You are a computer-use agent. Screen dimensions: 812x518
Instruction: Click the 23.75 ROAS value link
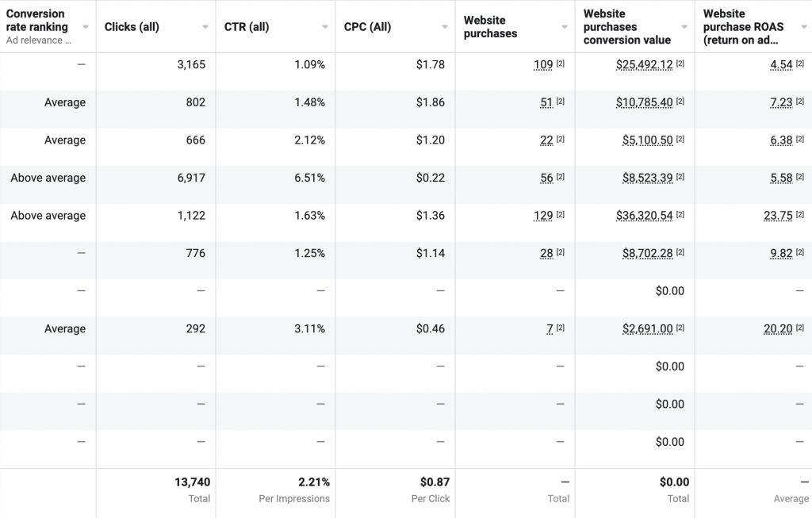pyautogui.click(x=779, y=215)
